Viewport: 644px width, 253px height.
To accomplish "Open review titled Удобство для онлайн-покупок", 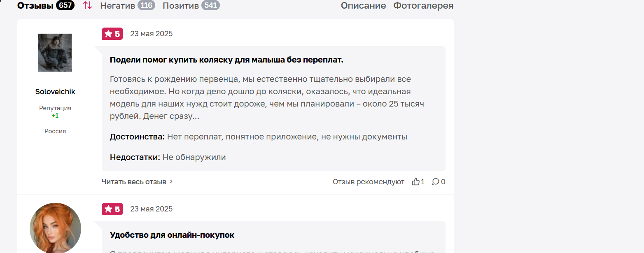I will (172, 235).
